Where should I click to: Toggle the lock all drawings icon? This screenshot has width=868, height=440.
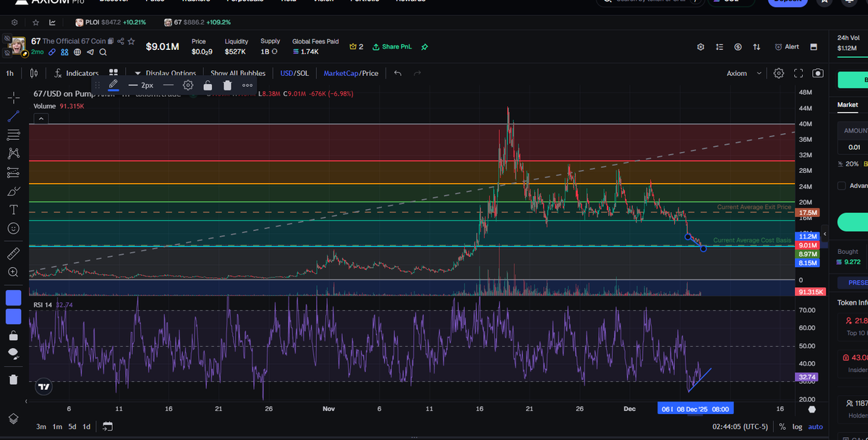click(x=13, y=335)
